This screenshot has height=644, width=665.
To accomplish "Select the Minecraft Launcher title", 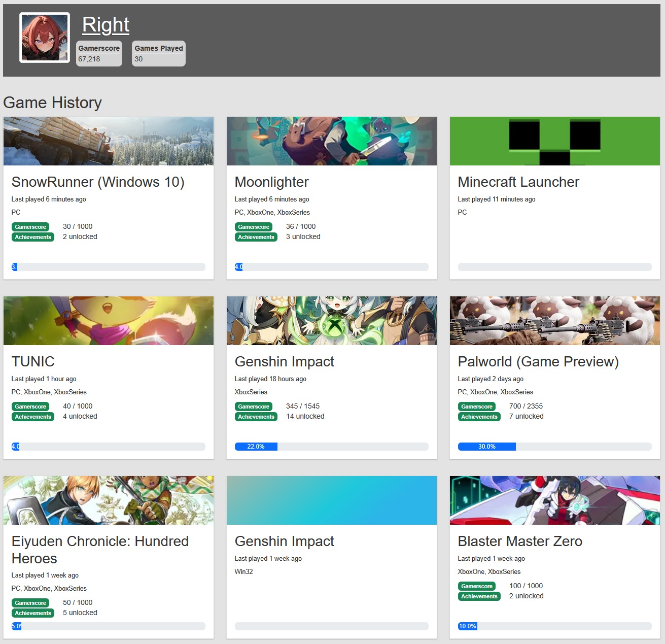I will click(518, 182).
